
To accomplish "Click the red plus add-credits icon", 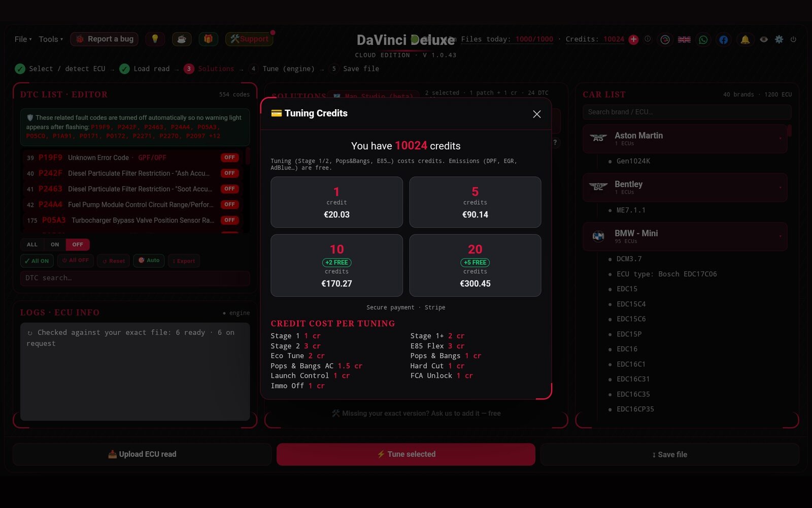I will click(633, 40).
